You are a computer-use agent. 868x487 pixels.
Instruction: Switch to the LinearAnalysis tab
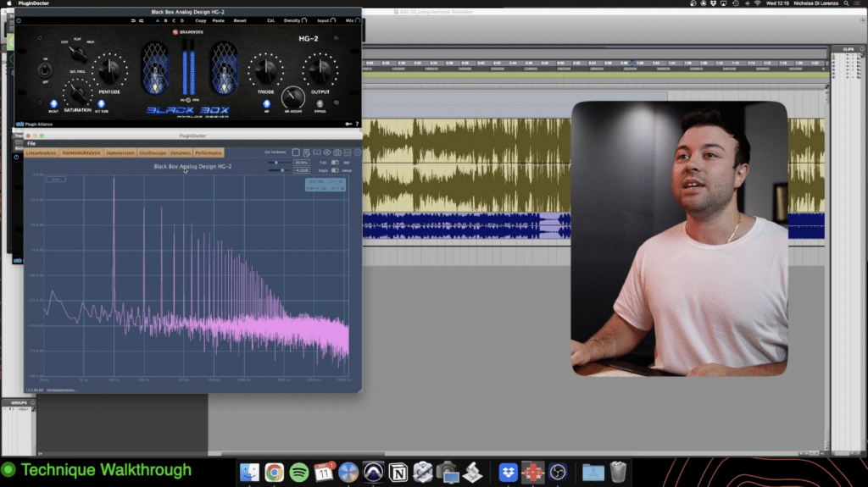coord(41,152)
